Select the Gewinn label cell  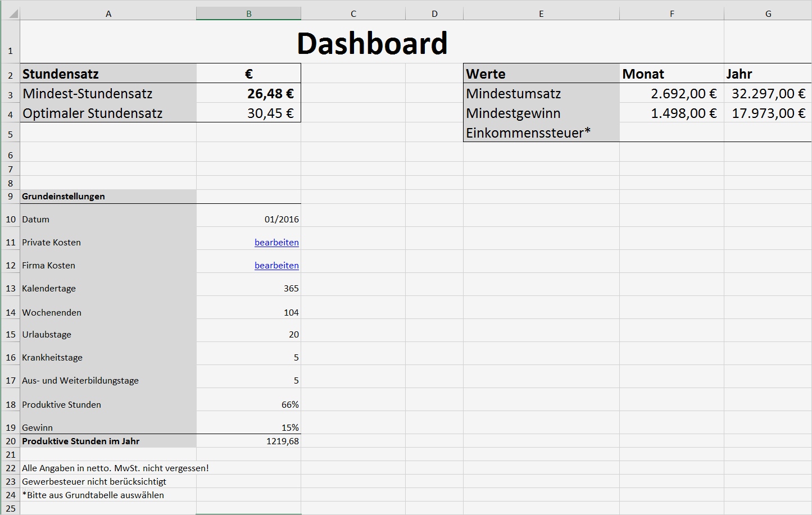point(108,422)
